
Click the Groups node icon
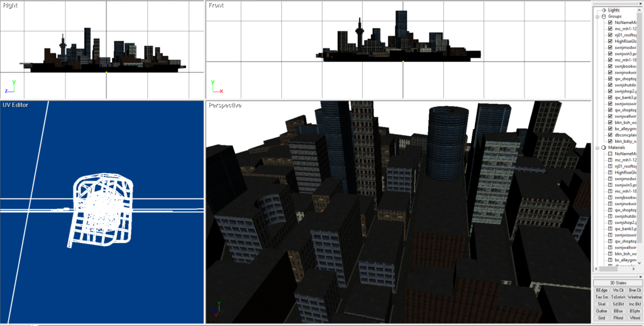603,16
